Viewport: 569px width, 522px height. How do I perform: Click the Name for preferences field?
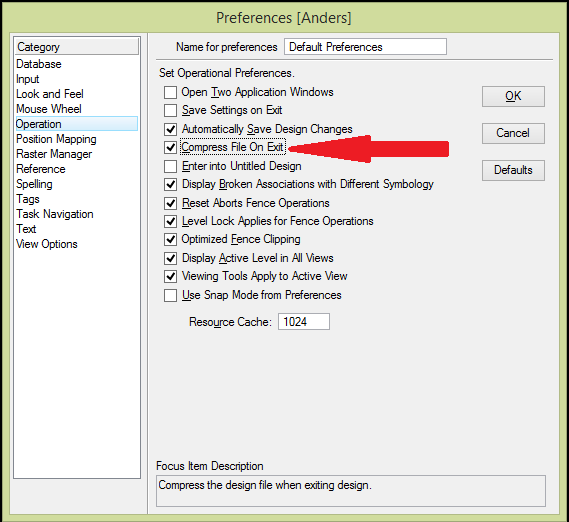[365, 47]
